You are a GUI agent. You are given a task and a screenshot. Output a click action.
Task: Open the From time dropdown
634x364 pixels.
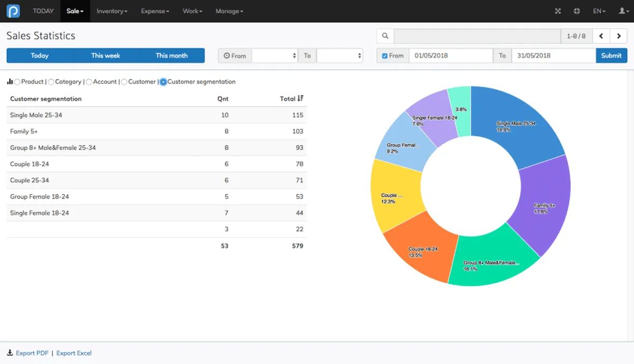(274, 55)
